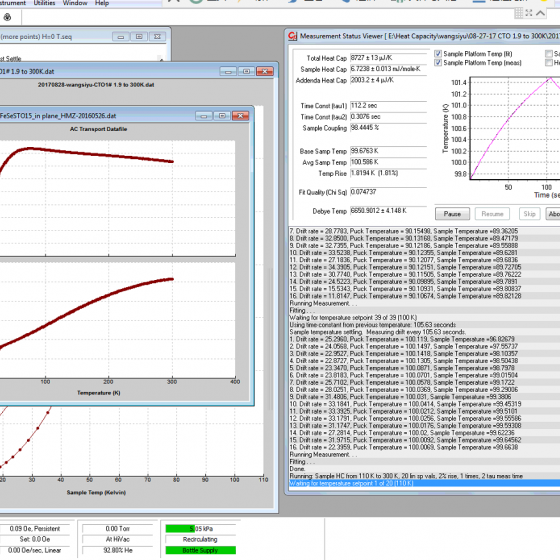Open the Window menu

[x=75, y=3]
